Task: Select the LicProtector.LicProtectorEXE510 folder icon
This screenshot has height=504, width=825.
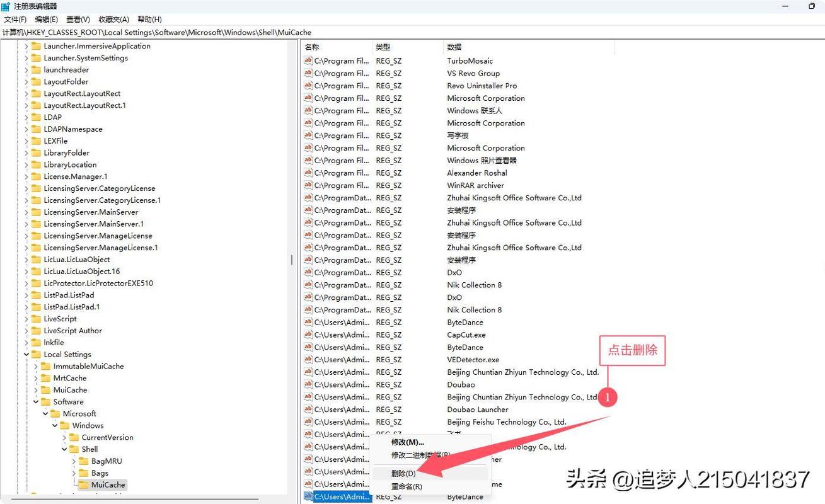Action: tap(36, 283)
